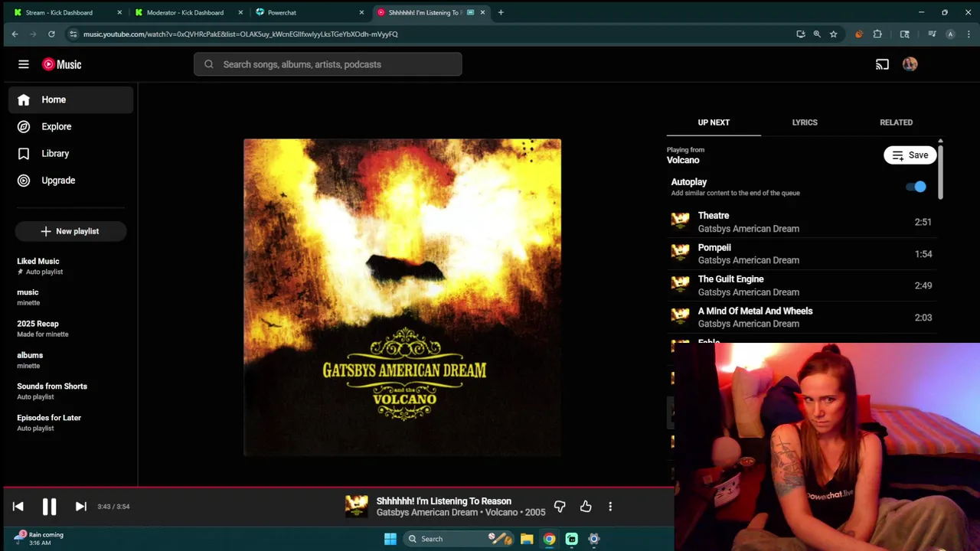This screenshot has width=980, height=551.
Task: Open File Explorer from taskbar
Action: click(527, 539)
